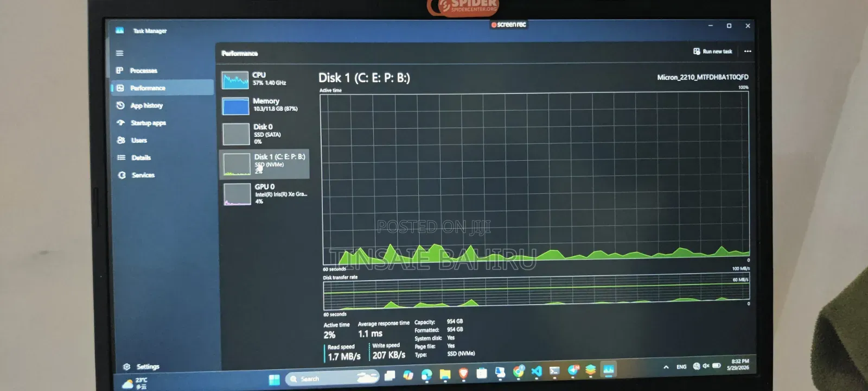Open the clock showing 8:32 PM
The height and width of the screenshot is (391, 868).
point(739,364)
